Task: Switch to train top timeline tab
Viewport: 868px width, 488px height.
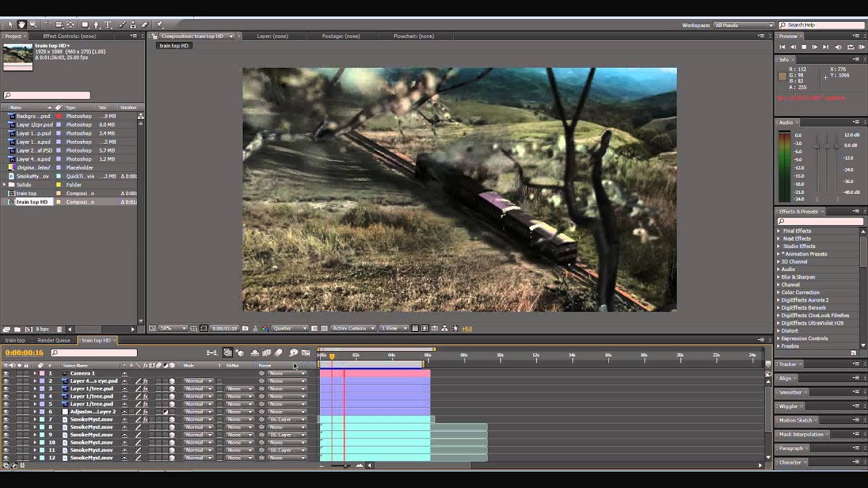Action: pos(15,340)
